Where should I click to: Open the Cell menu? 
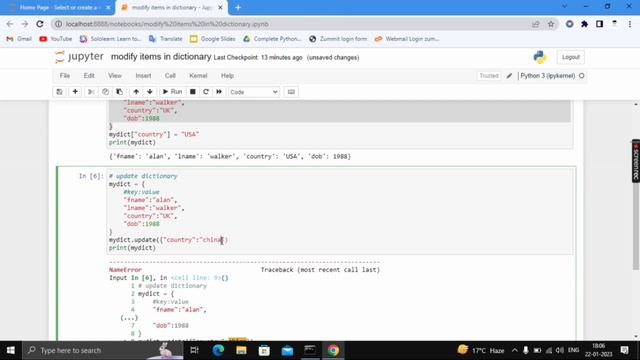point(170,76)
